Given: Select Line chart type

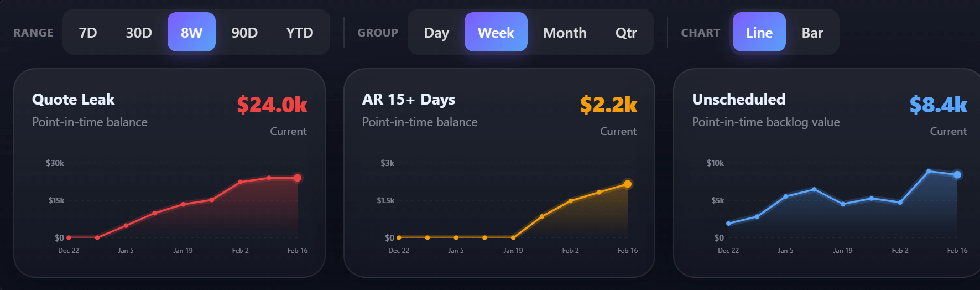Looking at the screenshot, I should click(759, 33).
